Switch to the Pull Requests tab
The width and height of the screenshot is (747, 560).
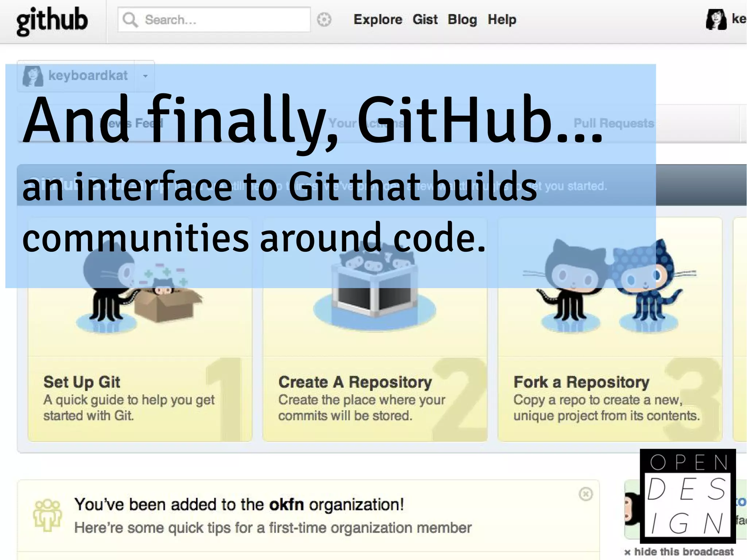(614, 123)
